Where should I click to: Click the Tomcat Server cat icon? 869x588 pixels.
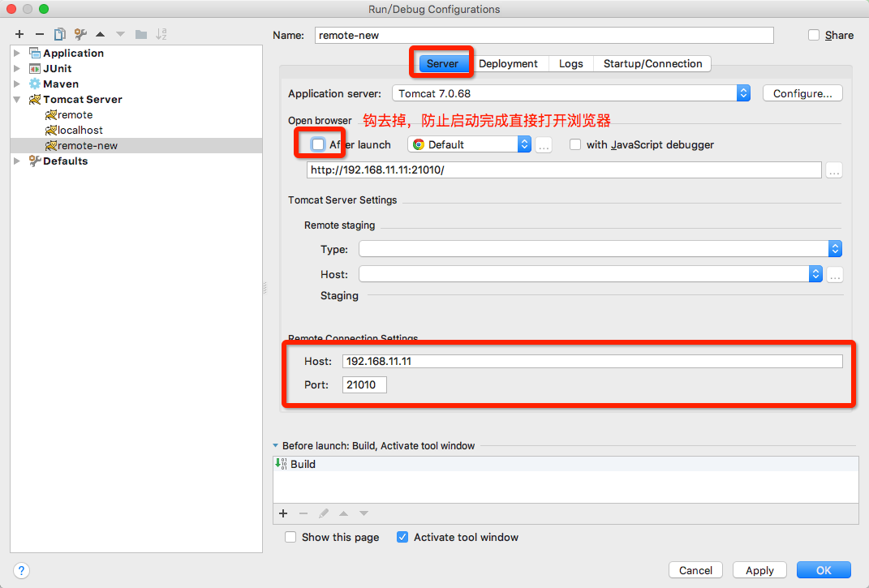pyautogui.click(x=35, y=100)
